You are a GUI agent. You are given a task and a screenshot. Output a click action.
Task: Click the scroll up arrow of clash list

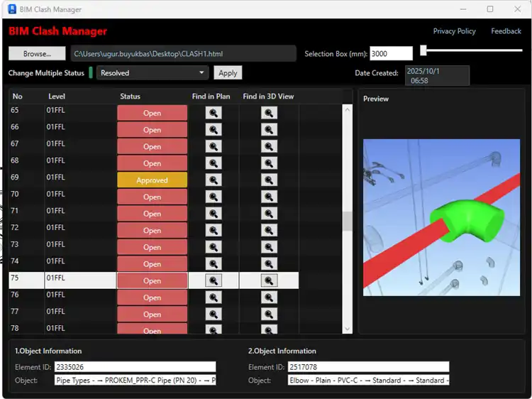[x=347, y=109]
